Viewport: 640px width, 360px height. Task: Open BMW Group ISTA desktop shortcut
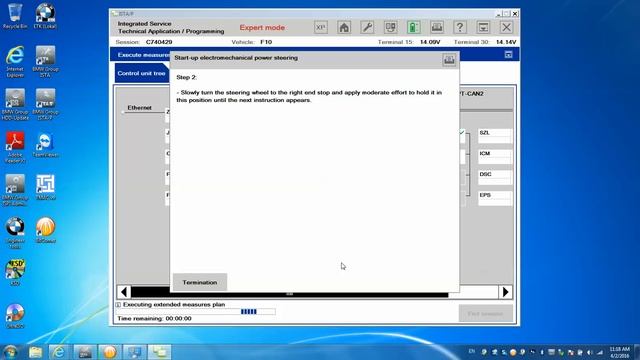(45, 61)
